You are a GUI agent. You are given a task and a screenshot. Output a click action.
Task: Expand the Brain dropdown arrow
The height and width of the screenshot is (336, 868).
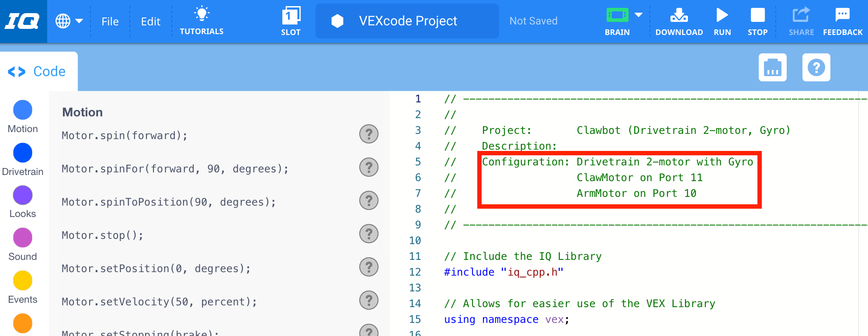(x=639, y=15)
